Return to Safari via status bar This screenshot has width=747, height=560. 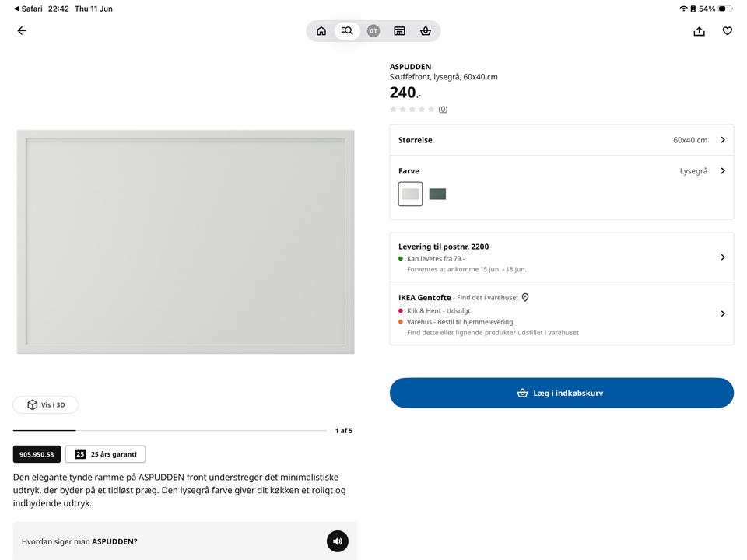(28, 9)
